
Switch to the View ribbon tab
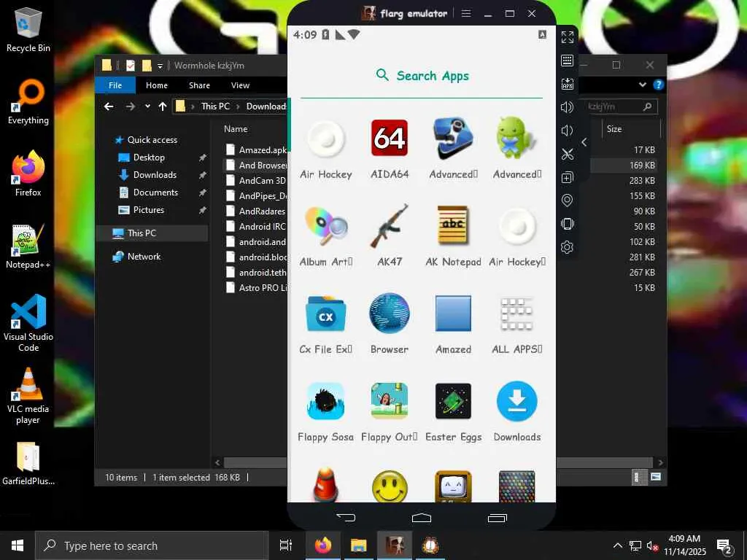tap(240, 85)
